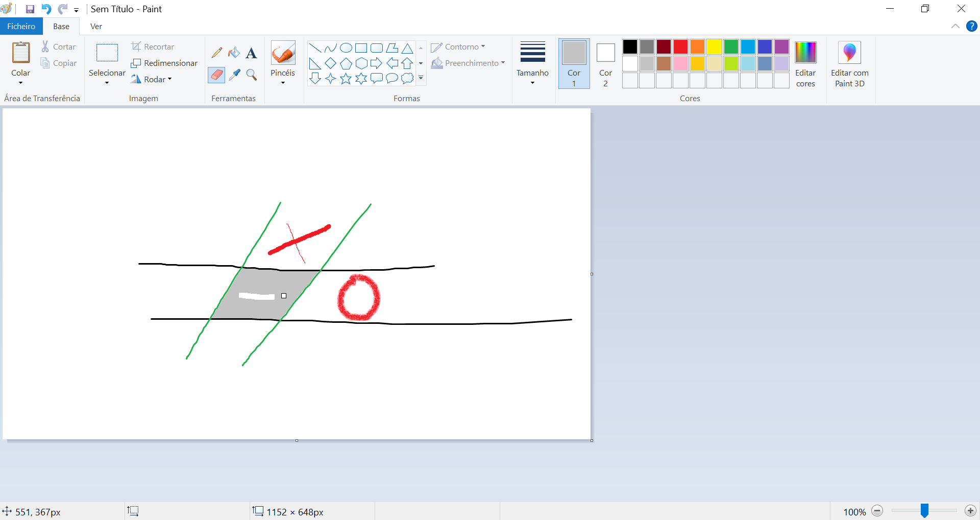980x520 pixels.
Task: Click the Pincéis brush icon
Action: click(x=283, y=53)
